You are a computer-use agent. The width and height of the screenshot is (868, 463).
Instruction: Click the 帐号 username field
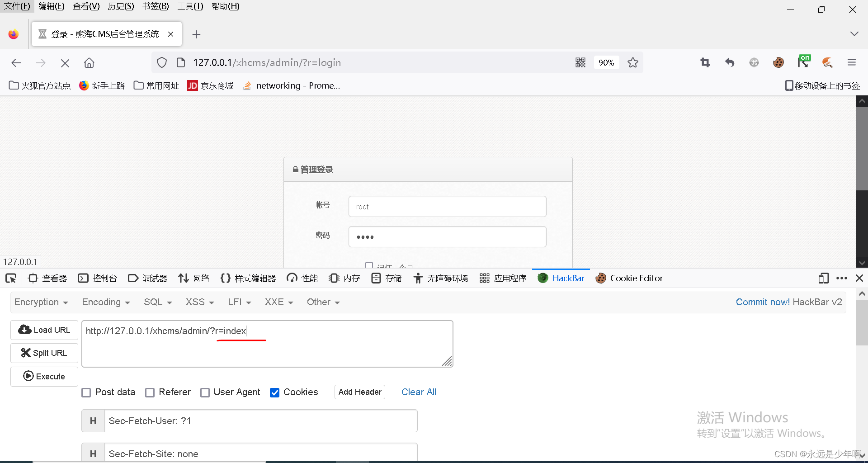pyautogui.click(x=447, y=207)
